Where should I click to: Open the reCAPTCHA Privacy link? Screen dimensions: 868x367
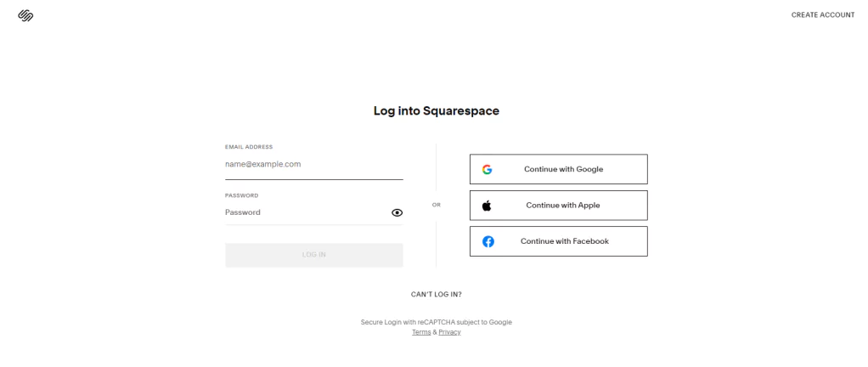(x=449, y=332)
